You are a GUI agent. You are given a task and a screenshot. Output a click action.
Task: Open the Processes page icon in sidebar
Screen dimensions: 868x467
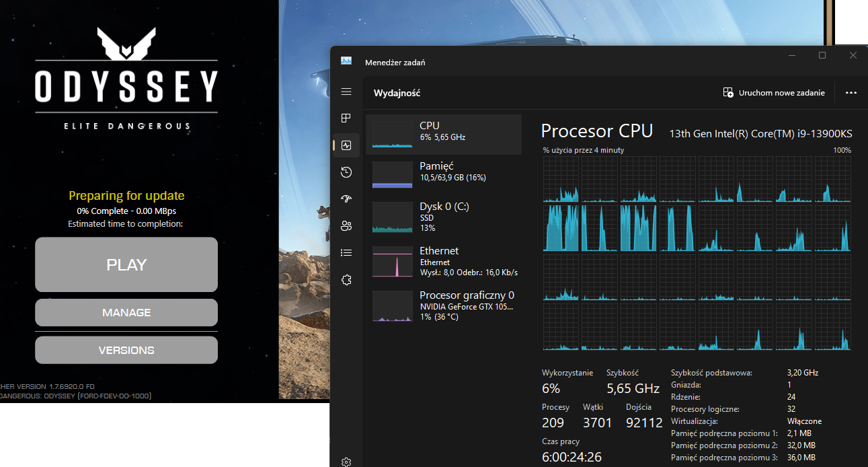coord(346,118)
